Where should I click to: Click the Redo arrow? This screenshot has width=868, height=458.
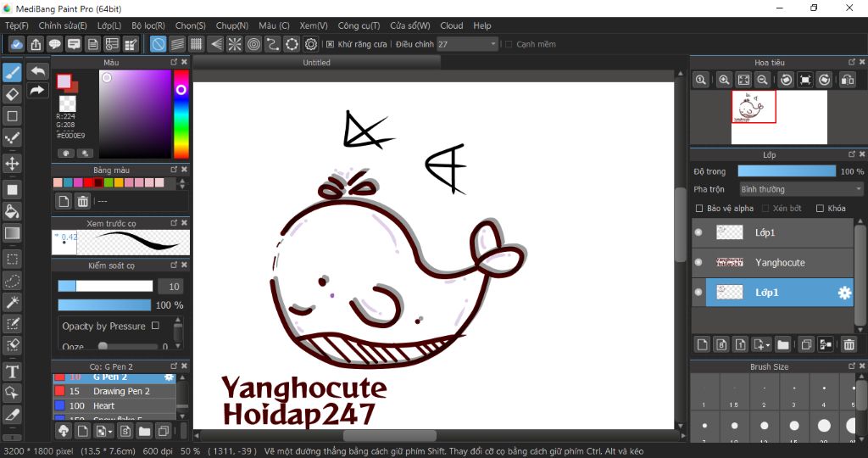pyautogui.click(x=37, y=90)
